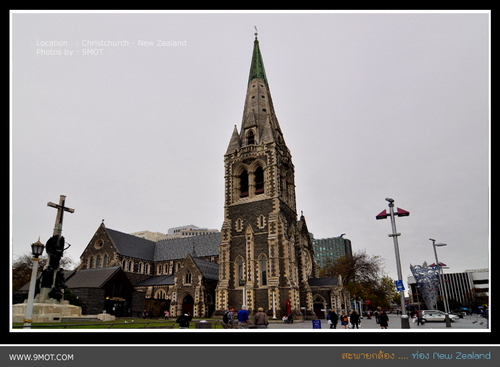Click the 'Photos by : 9MOT' credit line
The image size is (500, 367).
tap(70, 52)
